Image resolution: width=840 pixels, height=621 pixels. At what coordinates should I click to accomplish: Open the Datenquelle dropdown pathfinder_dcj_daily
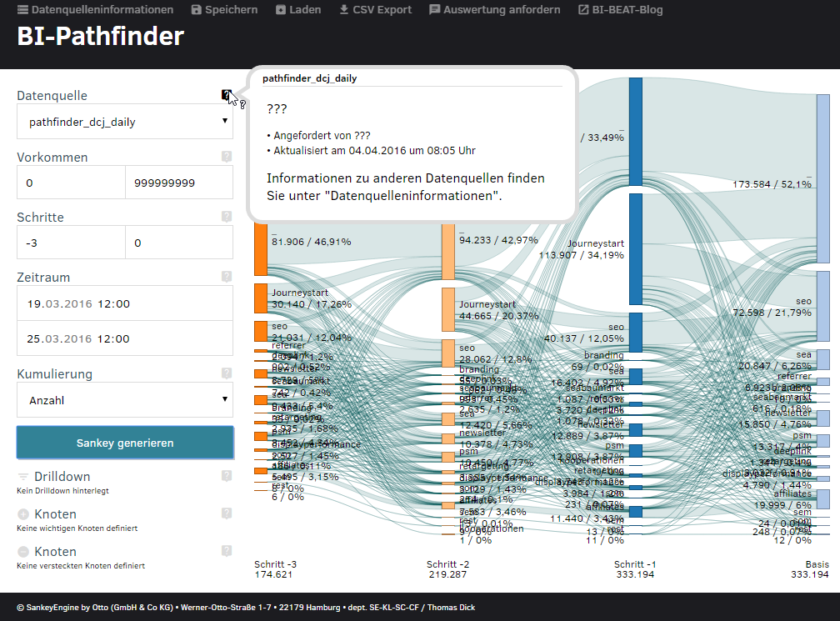pos(125,123)
